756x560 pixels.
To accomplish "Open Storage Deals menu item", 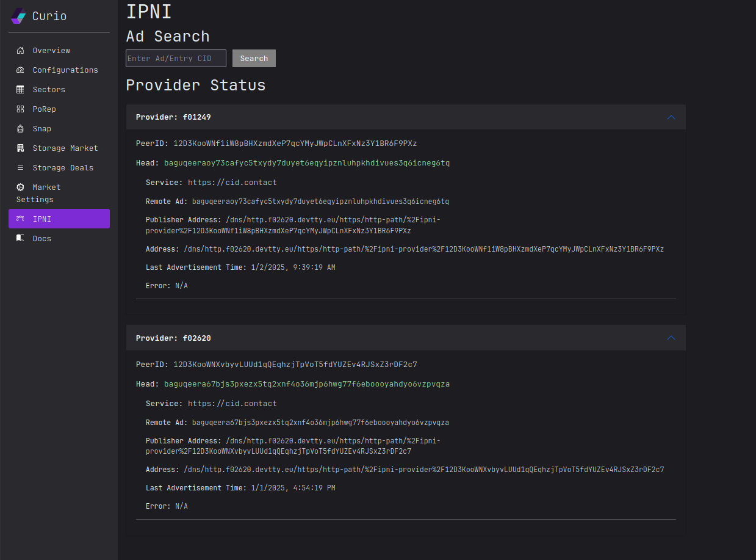I will click(63, 168).
